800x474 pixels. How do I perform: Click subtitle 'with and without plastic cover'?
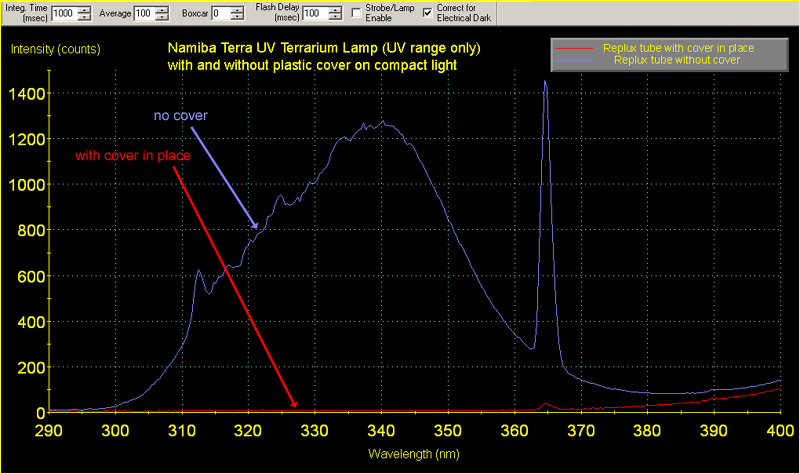[x=259, y=65]
